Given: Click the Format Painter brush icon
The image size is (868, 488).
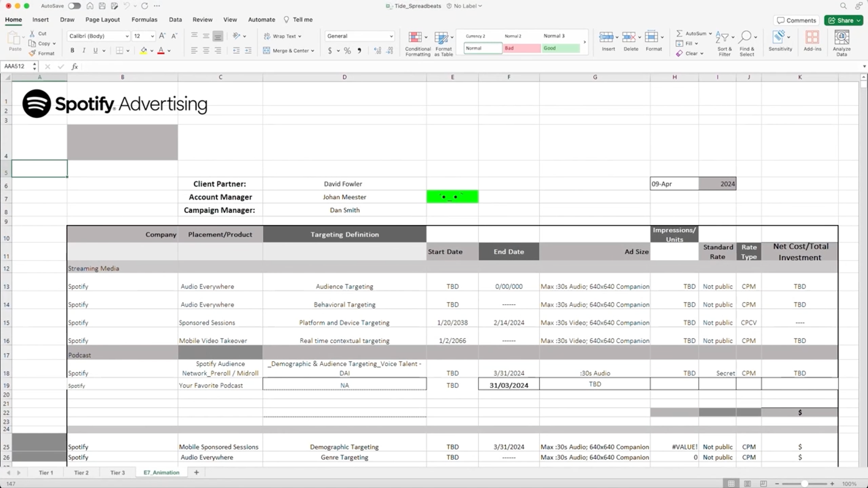Looking at the screenshot, I should pyautogui.click(x=33, y=53).
